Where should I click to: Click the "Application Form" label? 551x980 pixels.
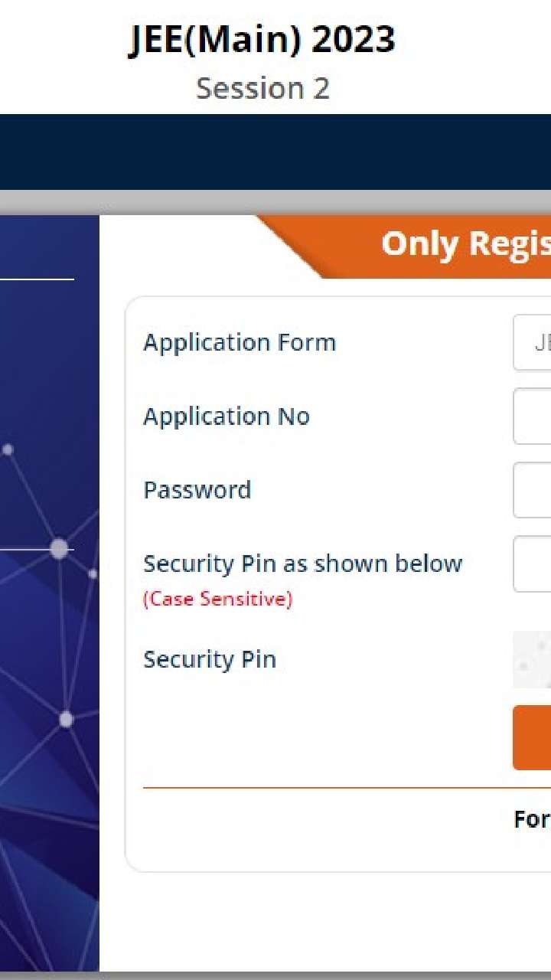[x=240, y=342]
